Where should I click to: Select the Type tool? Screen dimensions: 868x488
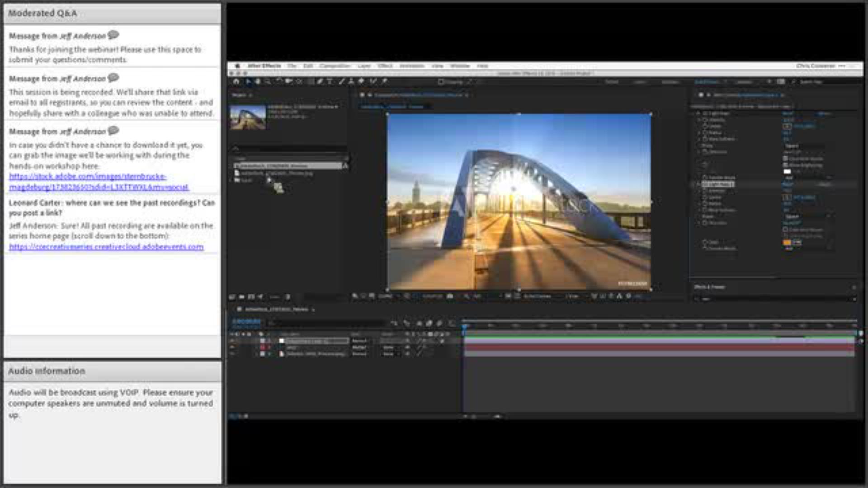tap(330, 81)
